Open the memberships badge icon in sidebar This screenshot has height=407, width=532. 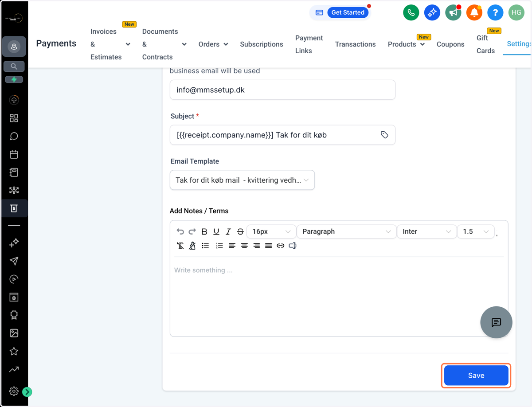14,315
